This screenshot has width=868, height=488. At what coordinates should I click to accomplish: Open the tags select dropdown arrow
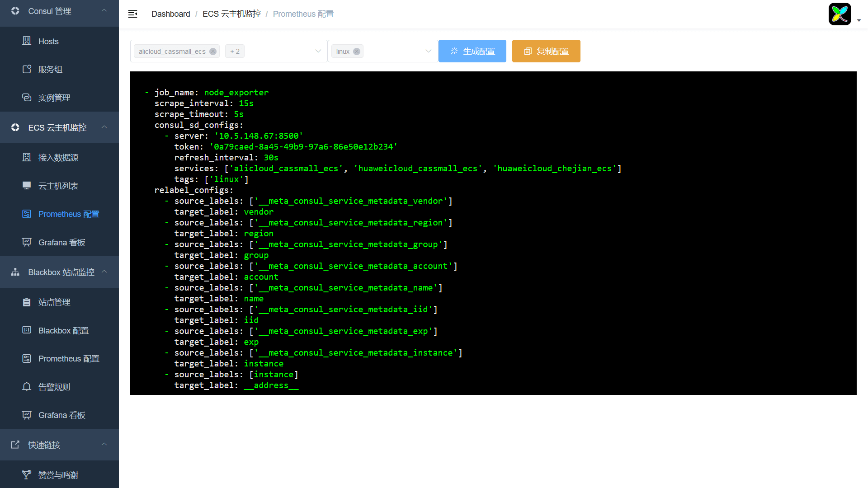pos(428,51)
